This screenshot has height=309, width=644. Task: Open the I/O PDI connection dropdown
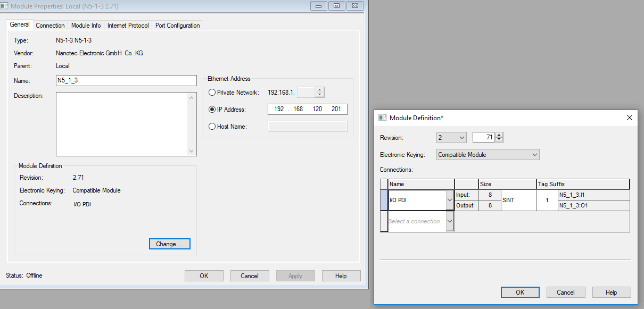click(449, 201)
